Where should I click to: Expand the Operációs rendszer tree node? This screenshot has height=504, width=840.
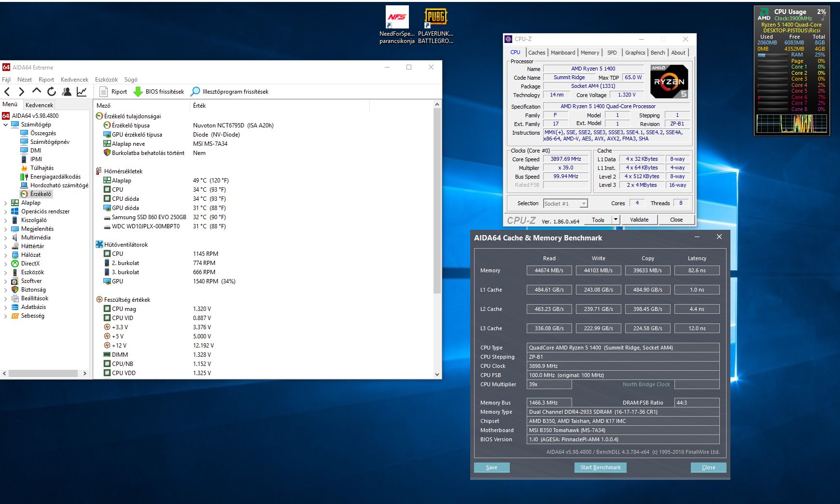click(x=5, y=211)
